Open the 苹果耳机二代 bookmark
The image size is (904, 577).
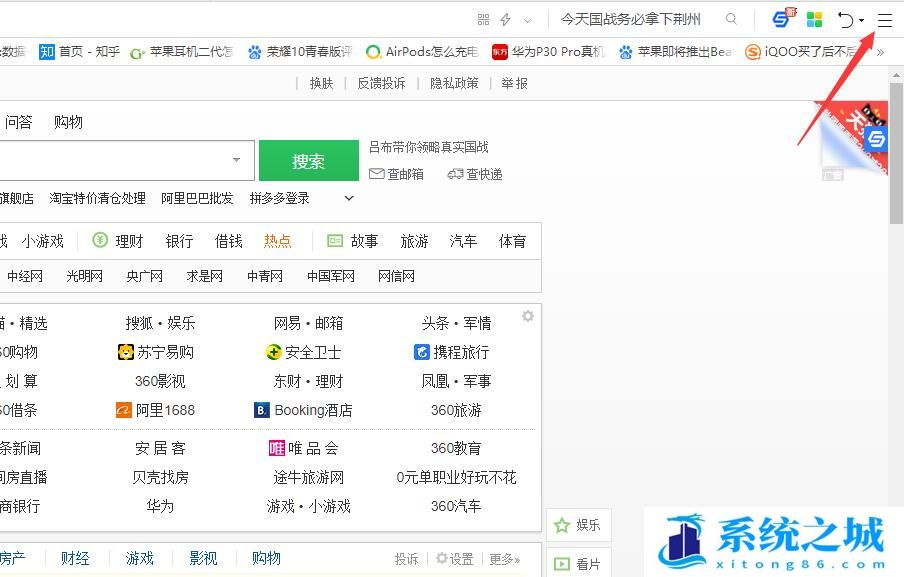click(x=181, y=52)
